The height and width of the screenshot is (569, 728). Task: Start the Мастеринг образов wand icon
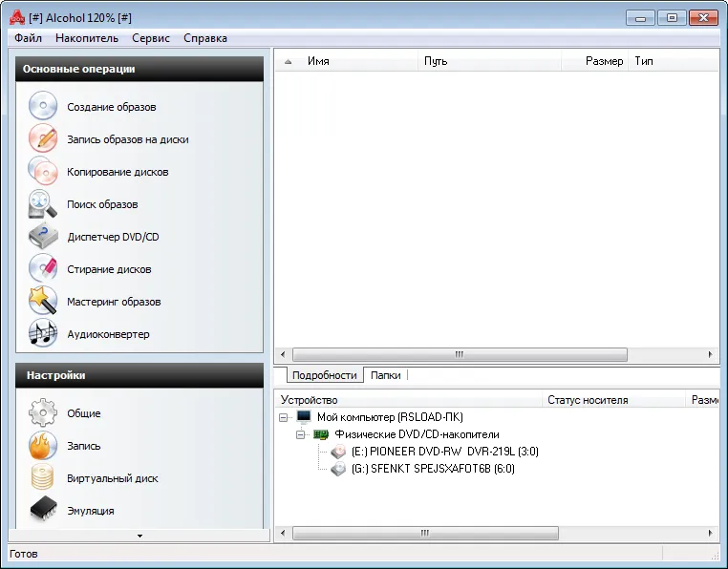[x=43, y=301]
